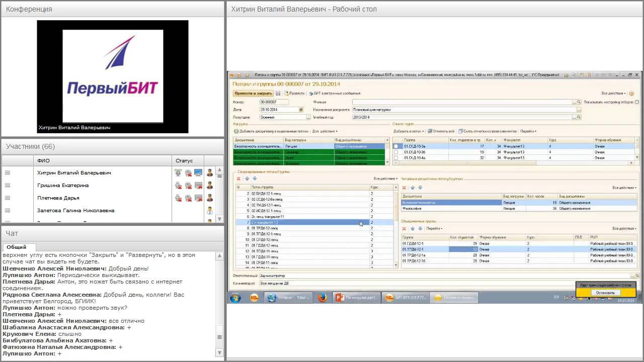The image size is (644, 362).
Task: Click webcam icon for Плетнева Дарья
Action: (x=188, y=198)
